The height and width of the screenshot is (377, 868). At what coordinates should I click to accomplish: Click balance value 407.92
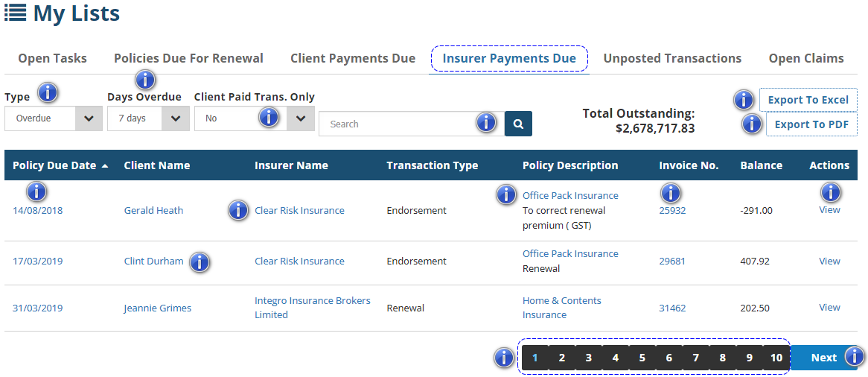click(755, 261)
